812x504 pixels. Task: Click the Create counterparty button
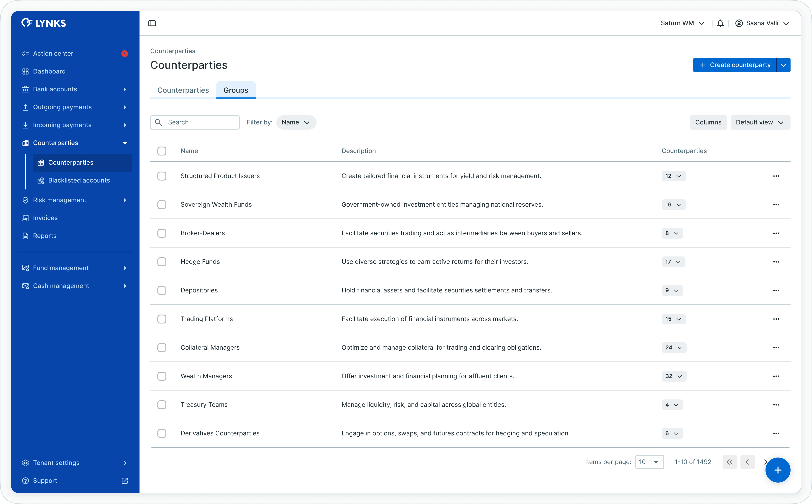click(734, 65)
